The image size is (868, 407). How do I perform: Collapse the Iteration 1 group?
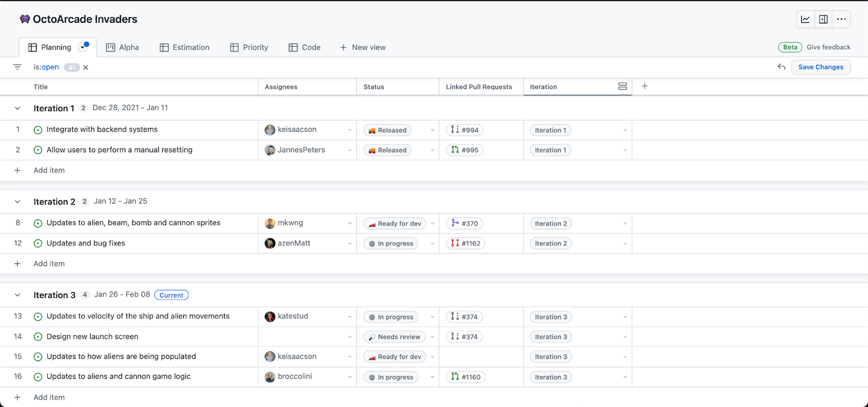pyautogui.click(x=17, y=108)
